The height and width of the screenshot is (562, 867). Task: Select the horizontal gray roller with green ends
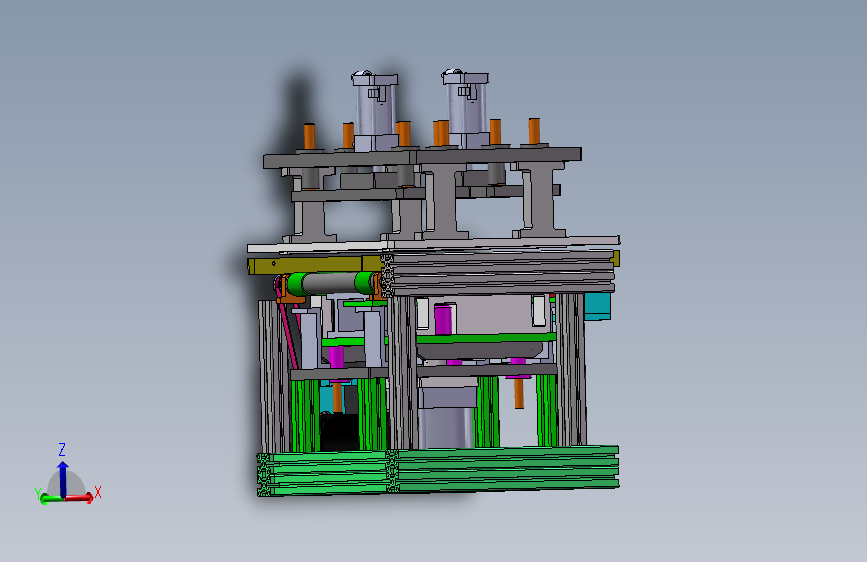click(x=331, y=283)
